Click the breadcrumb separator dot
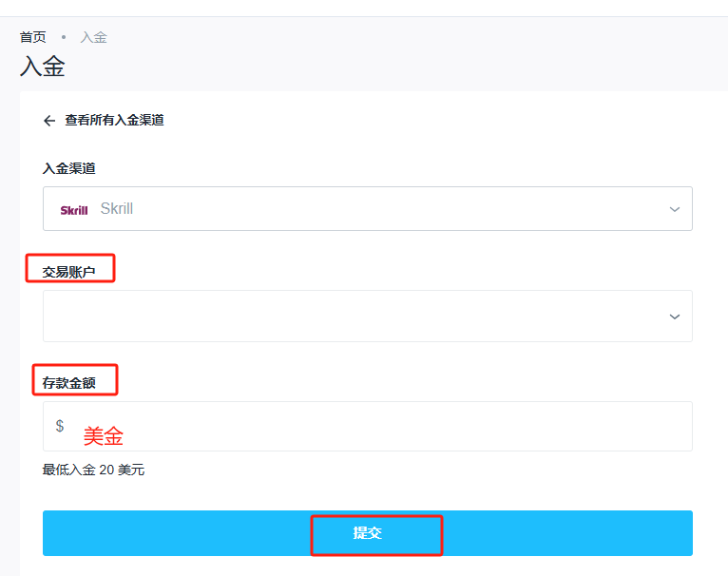The image size is (728, 576). pyautogui.click(x=64, y=37)
